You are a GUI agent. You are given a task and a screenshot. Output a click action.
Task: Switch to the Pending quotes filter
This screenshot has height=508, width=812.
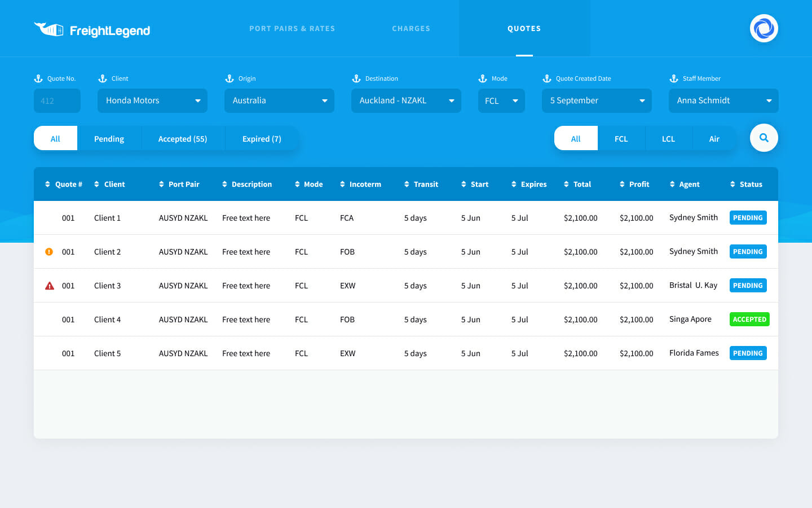point(109,138)
